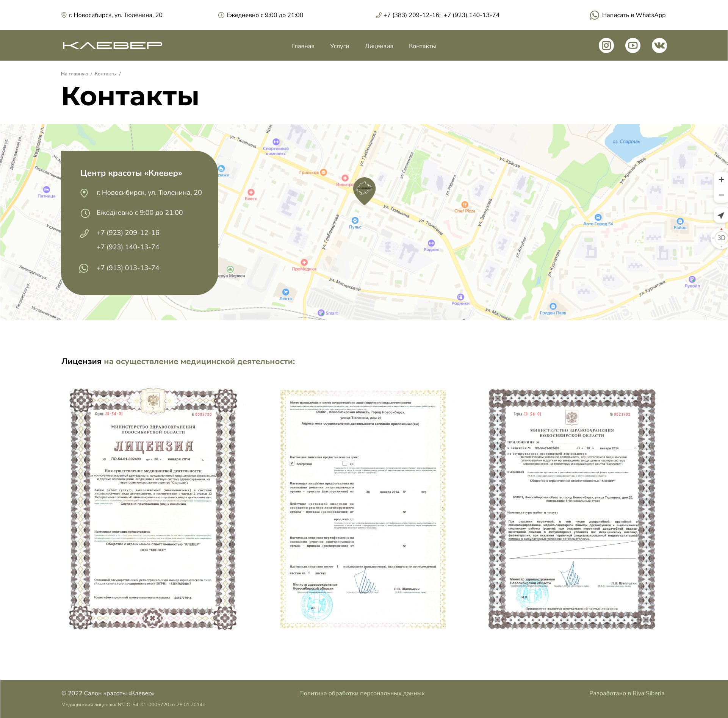Open the Лицензия menu item
Image resolution: width=728 pixels, height=718 pixels.
point(379,46)
